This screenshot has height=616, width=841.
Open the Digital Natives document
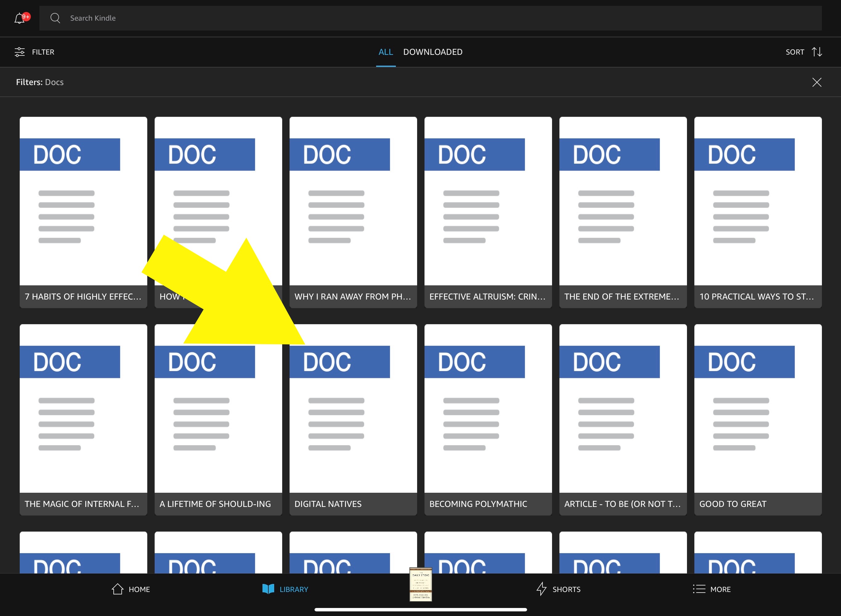(x=353, y=419)
